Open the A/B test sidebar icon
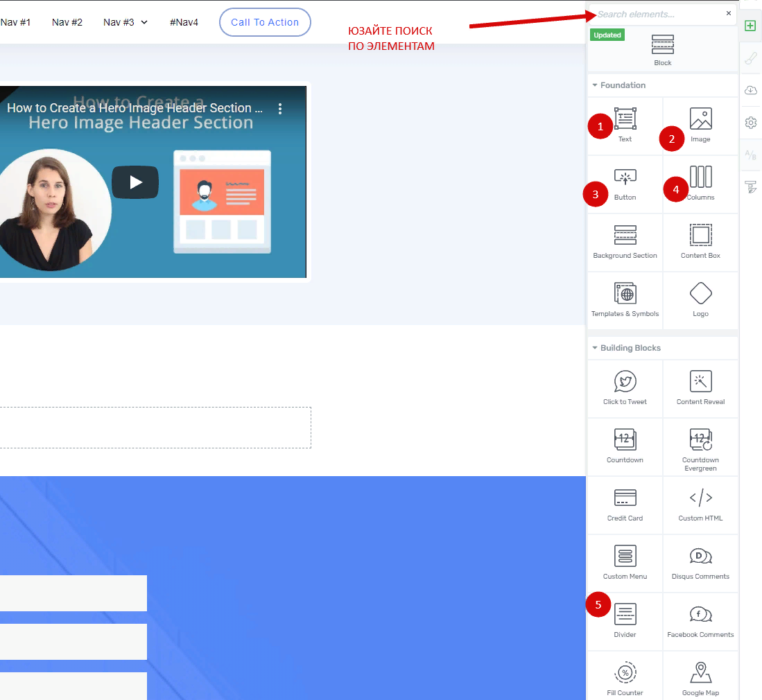This screenshot has height=700, width=762. coord(751,155)
